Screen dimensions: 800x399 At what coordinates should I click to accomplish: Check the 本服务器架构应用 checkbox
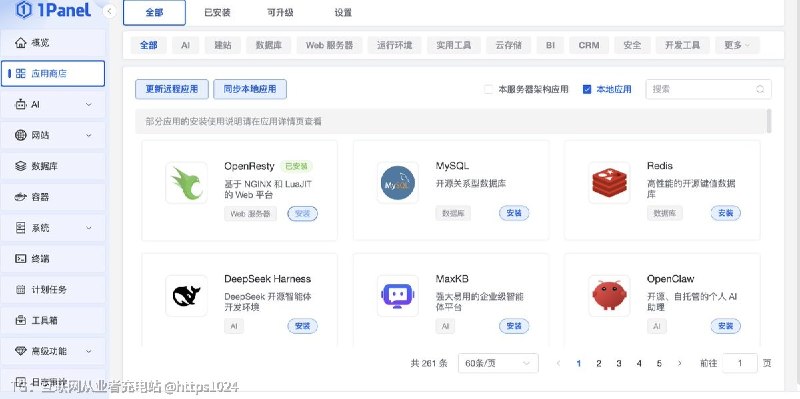[x=489, y=89]
